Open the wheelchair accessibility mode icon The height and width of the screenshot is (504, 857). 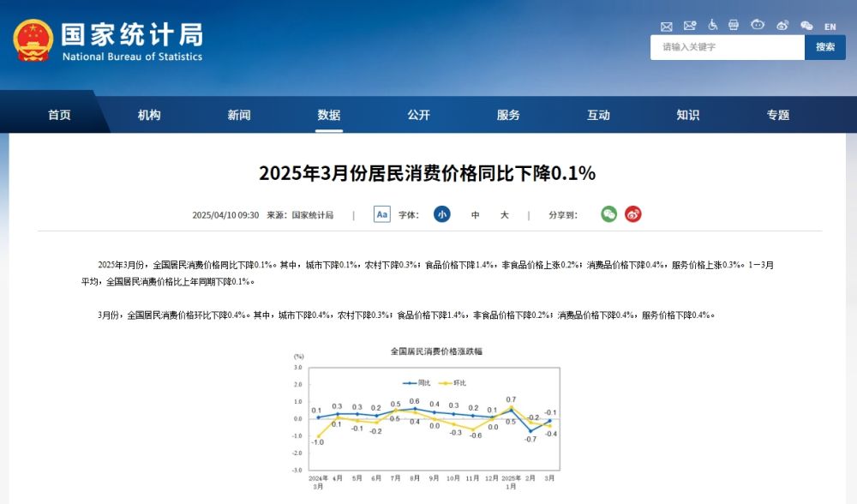[712, 26]
